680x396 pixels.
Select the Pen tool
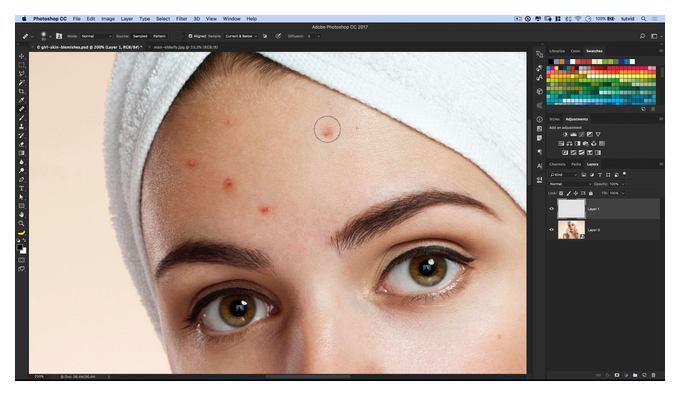click(21, 180)
